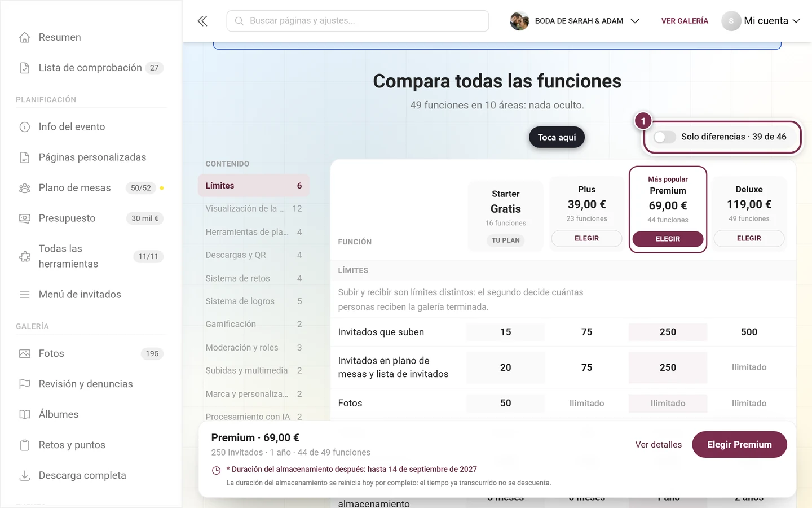Image resolution: width=812 pixels, height=508 pixels.
Task: Click the Presupuesto money icon
Action: pos(25,218)
